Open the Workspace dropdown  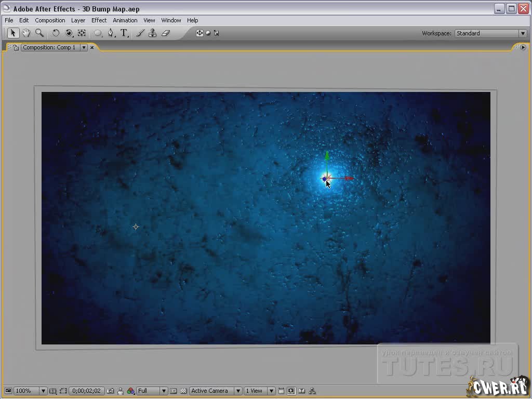[490, 33]
